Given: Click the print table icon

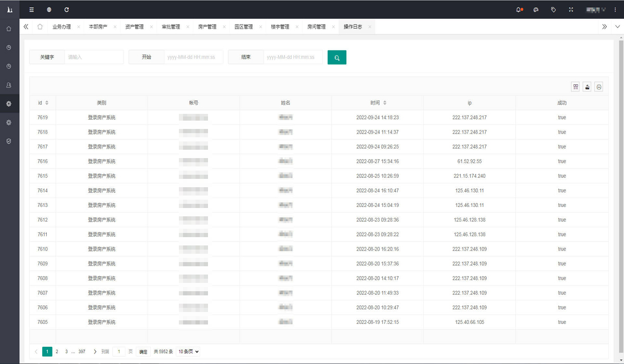Looking at the screenshot, I should 599,87.
